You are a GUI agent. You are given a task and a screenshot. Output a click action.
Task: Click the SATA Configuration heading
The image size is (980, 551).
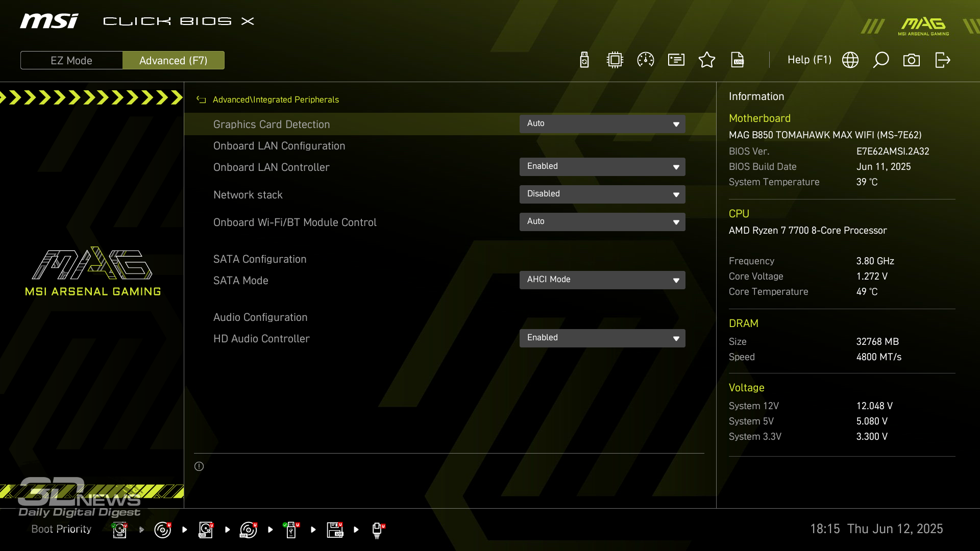[260, 259]
